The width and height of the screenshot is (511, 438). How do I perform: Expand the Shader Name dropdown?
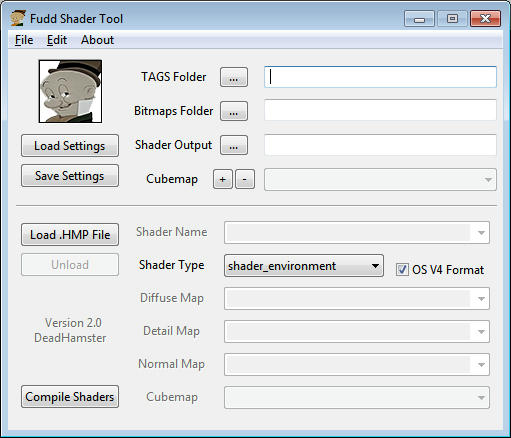click(x=357, y=232)
